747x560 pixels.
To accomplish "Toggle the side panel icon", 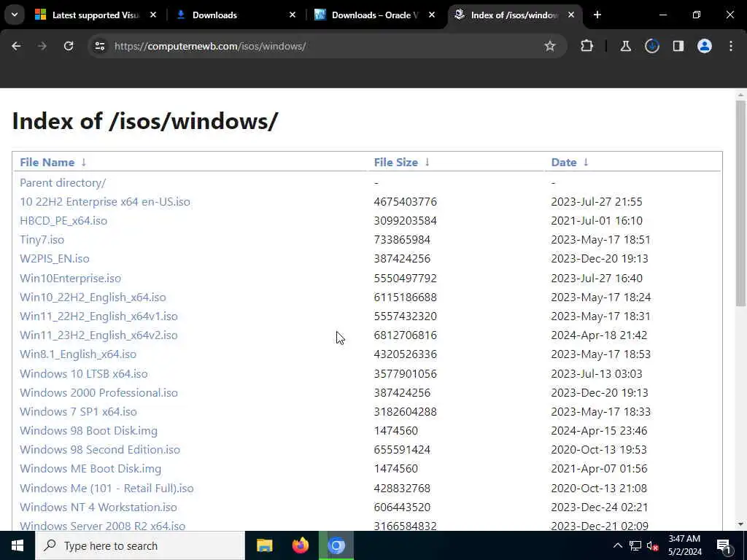I will [678, 46].
